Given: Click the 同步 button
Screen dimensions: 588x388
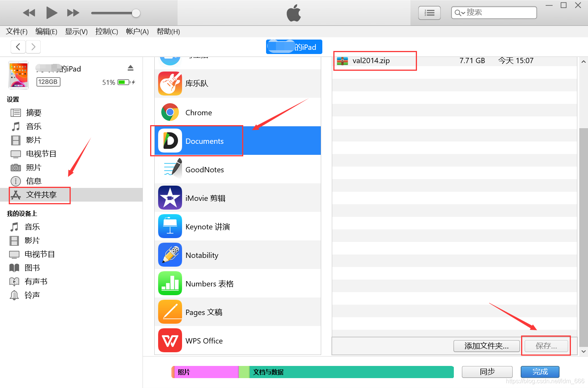Looking at the screenshot, I should [x=487, y=372].
